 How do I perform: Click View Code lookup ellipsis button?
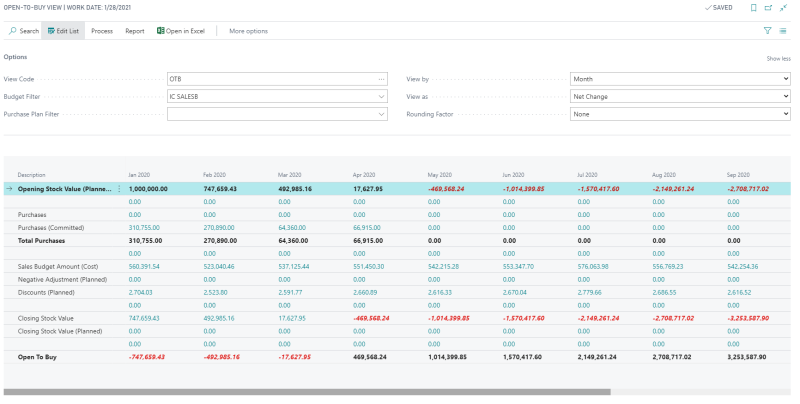(381, 78)
